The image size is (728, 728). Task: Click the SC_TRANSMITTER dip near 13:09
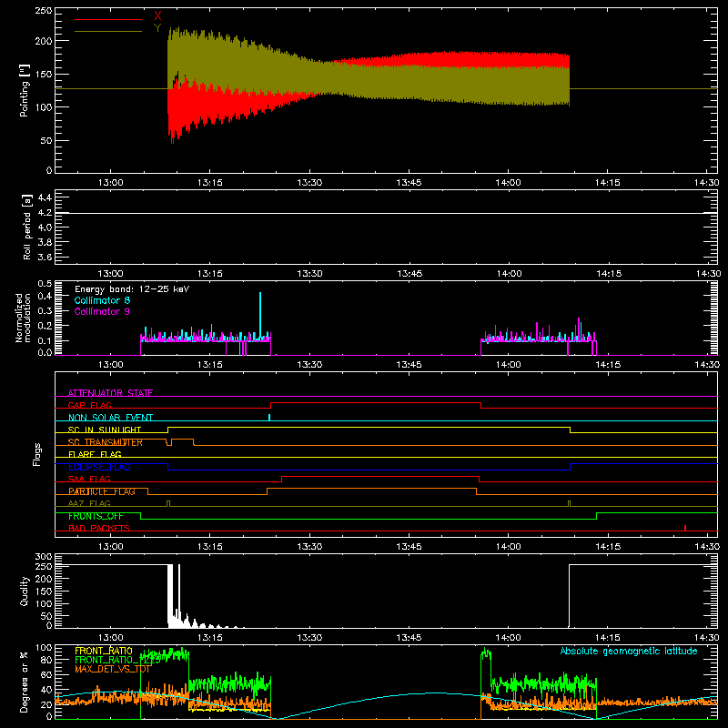coord(169,442)
